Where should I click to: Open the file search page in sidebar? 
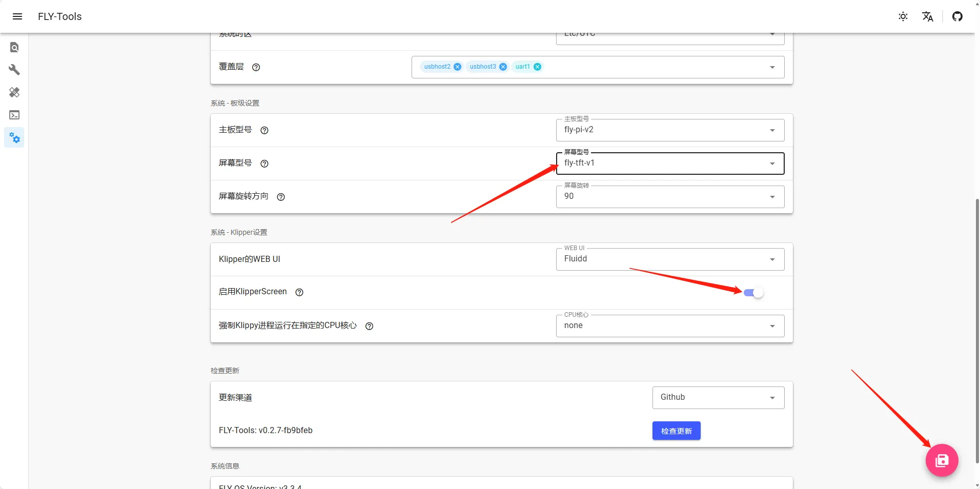(x=14, y=48)
